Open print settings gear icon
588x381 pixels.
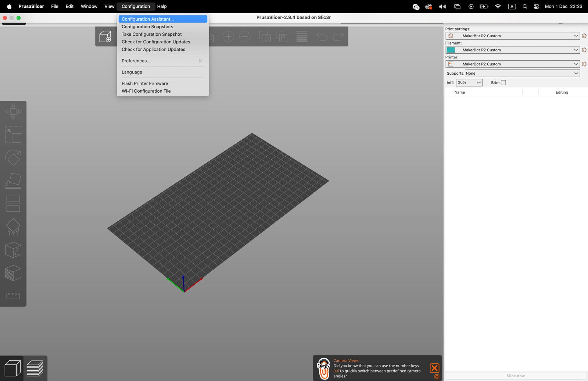click(584, 36)
